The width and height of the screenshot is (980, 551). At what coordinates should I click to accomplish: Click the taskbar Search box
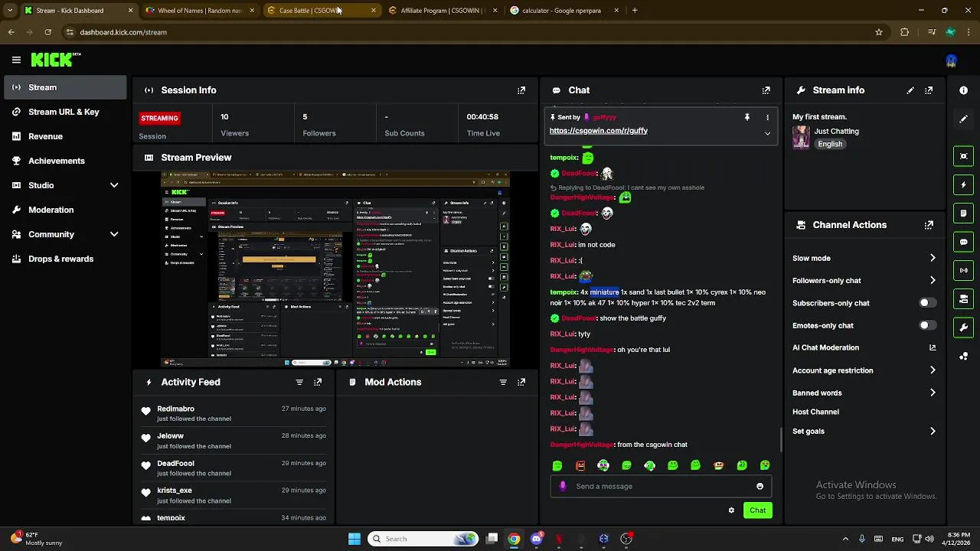(423, 539)
